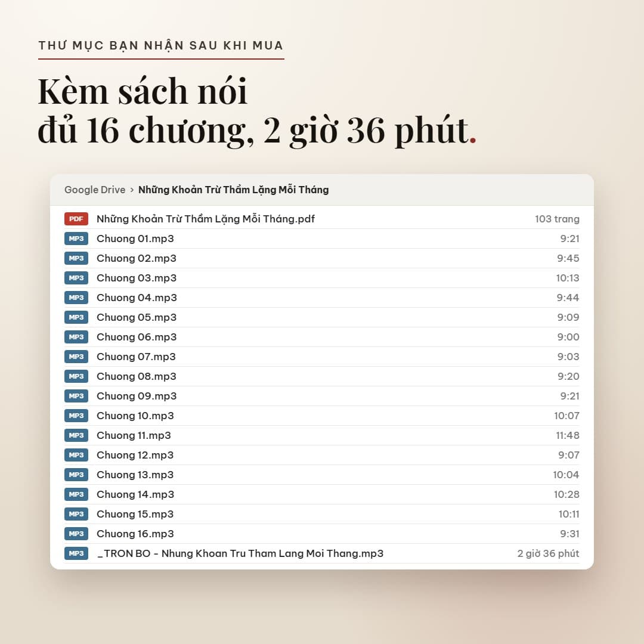Click the 9:45 duration of Chuong 02
This screenshot has width=644, height=644.
(x=568, y=259)
